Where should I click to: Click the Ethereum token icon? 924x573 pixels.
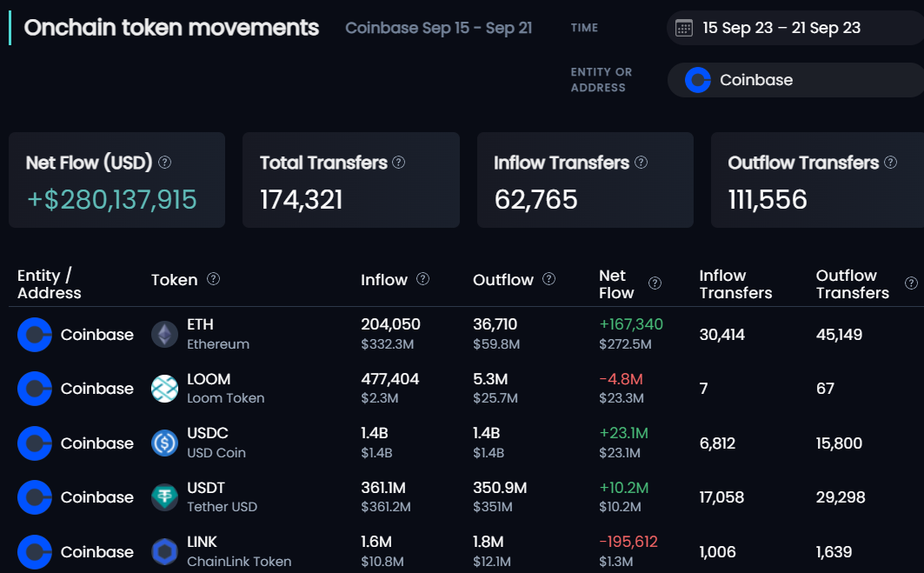point(165,335)
